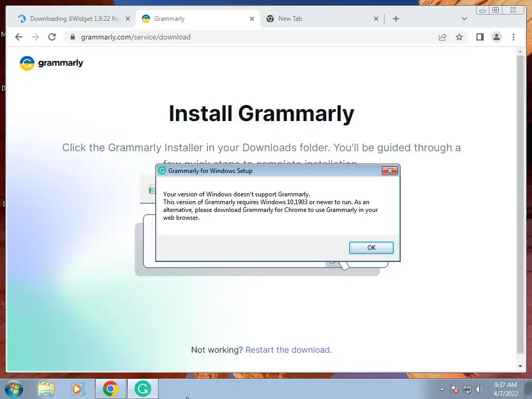The width and height of the screenshot is (532, 399).
Task: Click the browser forward arrow
Action: tap(35, 37)
